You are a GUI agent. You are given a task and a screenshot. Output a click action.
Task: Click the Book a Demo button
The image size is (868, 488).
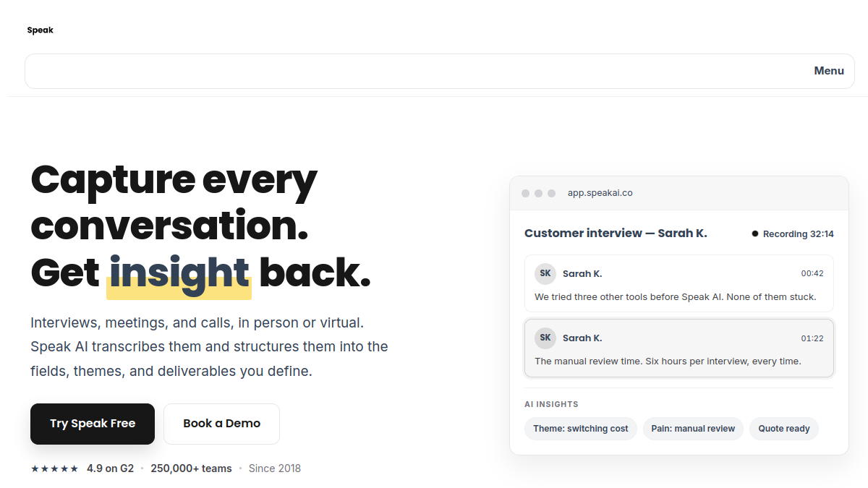(221, 424)
